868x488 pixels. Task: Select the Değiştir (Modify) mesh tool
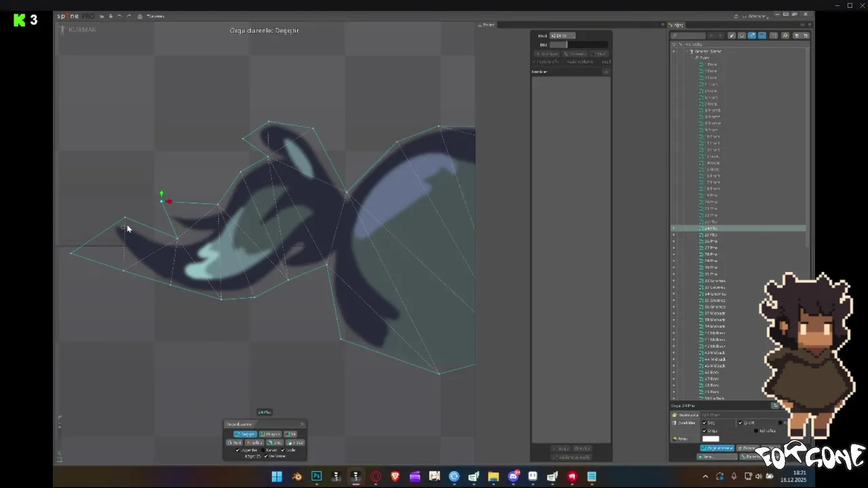point(245,434)
